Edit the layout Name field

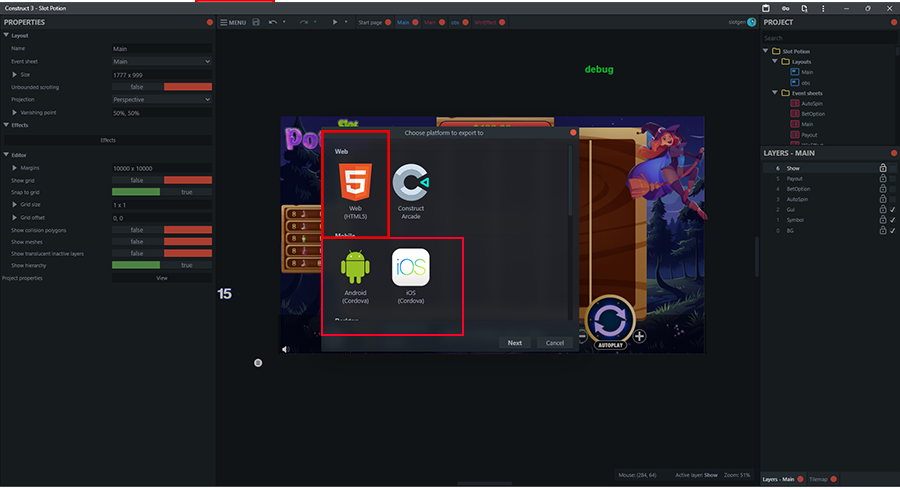point(162,49)
